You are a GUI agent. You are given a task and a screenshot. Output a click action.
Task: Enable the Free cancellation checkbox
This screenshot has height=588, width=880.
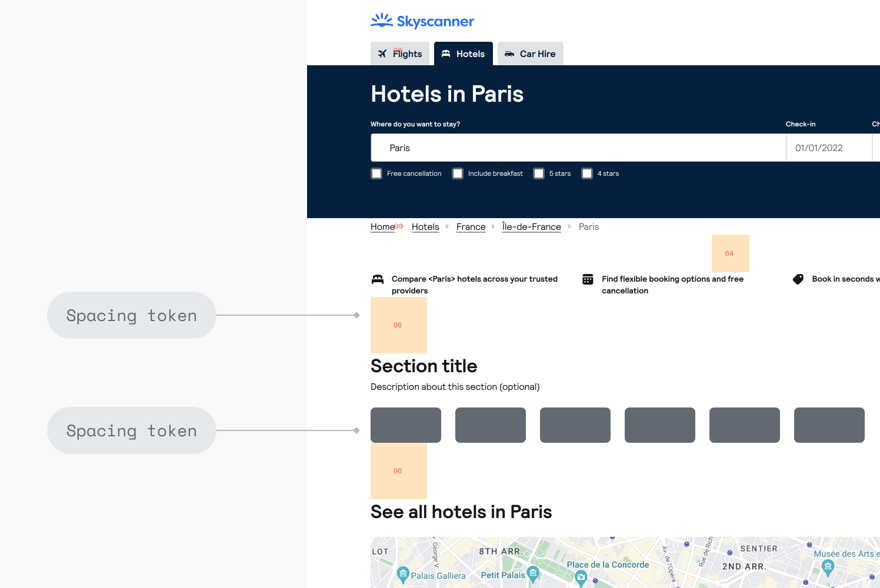click(376, 173)
